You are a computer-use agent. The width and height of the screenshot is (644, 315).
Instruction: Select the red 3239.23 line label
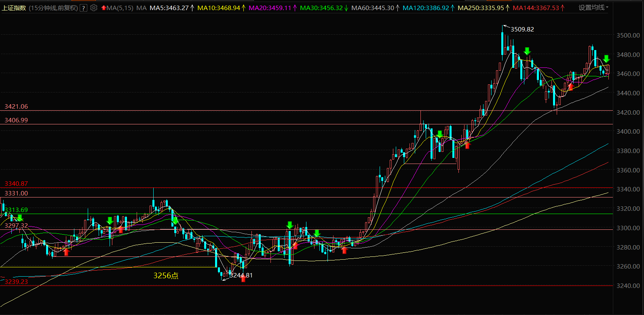(16, 282)
